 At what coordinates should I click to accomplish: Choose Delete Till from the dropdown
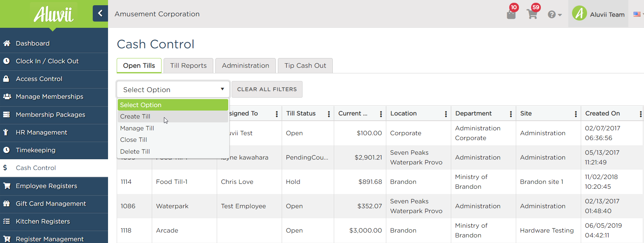[x=173, y=152]
